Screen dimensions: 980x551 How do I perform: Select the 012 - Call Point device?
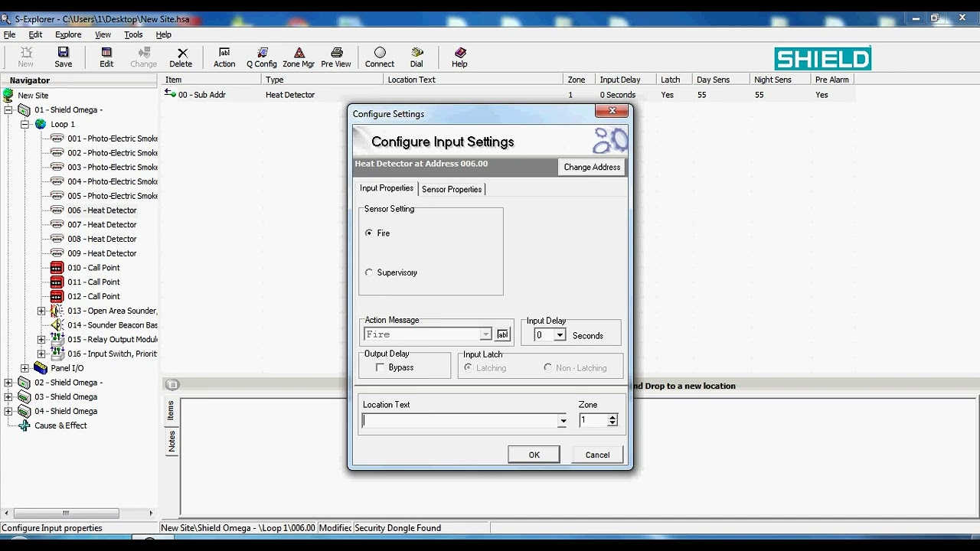[93, 296]
